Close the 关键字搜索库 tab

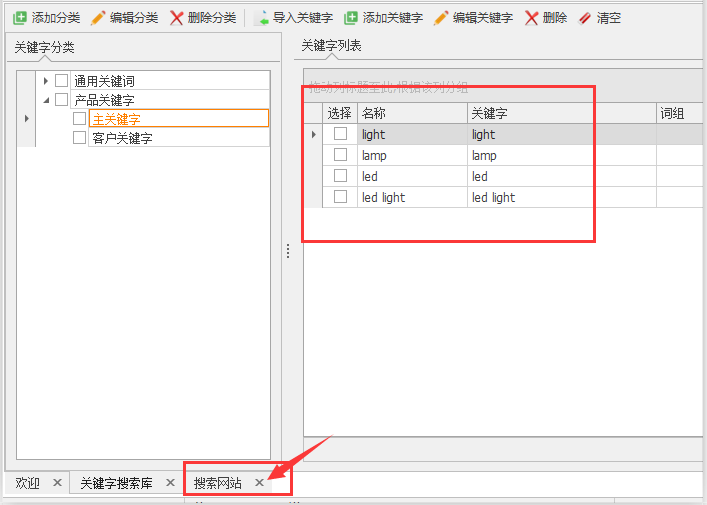tap(170, 482)
